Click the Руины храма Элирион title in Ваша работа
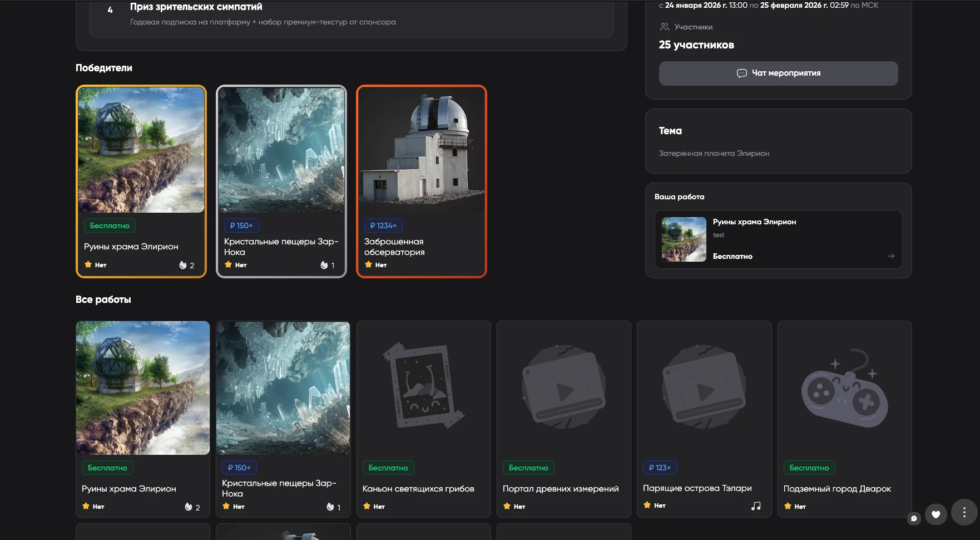 click(754, 222)
